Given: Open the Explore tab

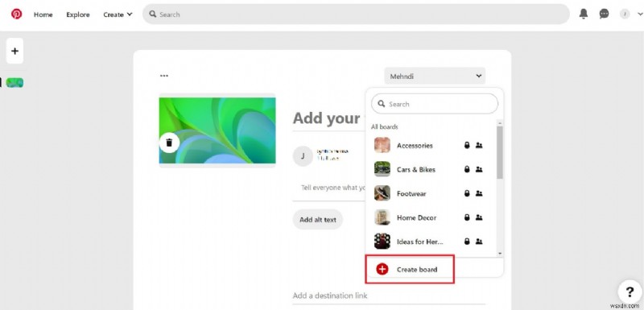Looking at the screenshot, I should (78, 14).
